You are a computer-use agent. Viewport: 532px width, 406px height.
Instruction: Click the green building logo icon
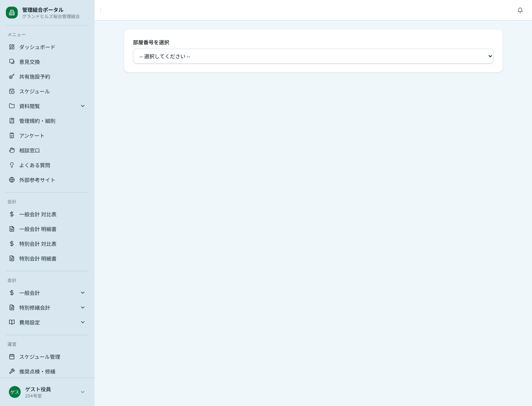click(12, 13)
